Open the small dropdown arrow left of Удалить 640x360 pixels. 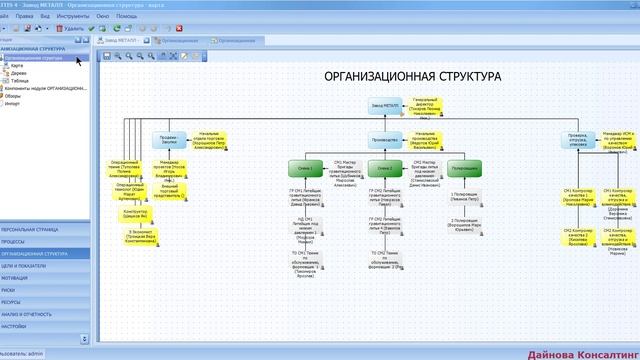point(47,29)
